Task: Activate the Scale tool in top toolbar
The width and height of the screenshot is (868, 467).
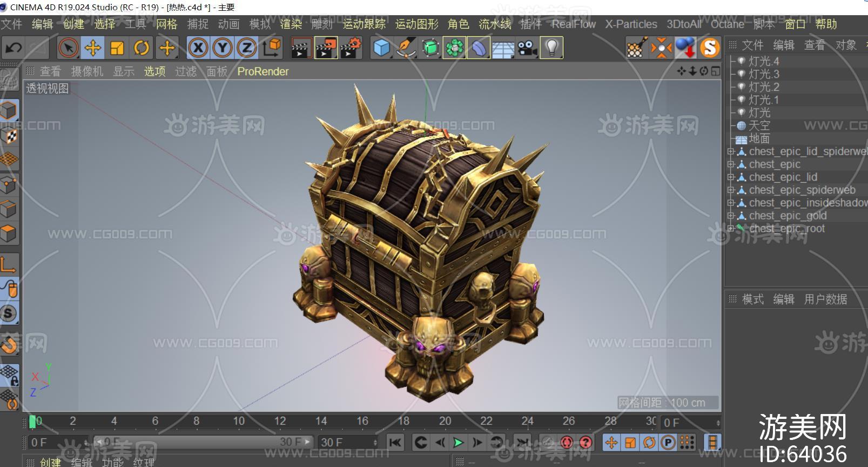Action: 117,48
